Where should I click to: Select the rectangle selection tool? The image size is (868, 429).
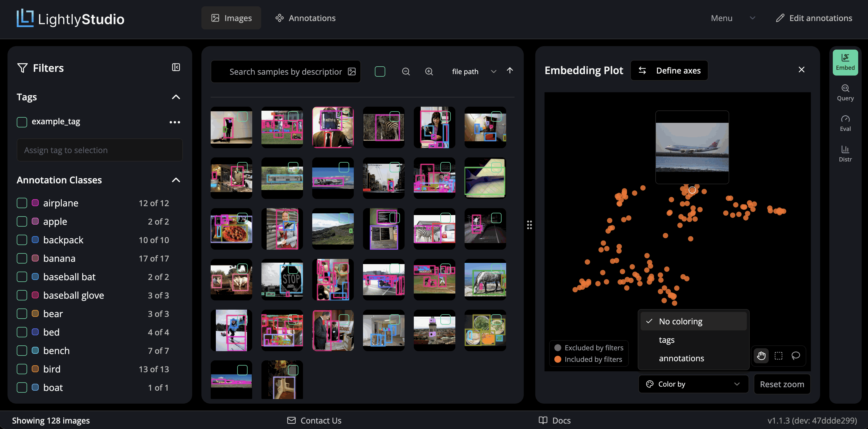pos(778,355)
